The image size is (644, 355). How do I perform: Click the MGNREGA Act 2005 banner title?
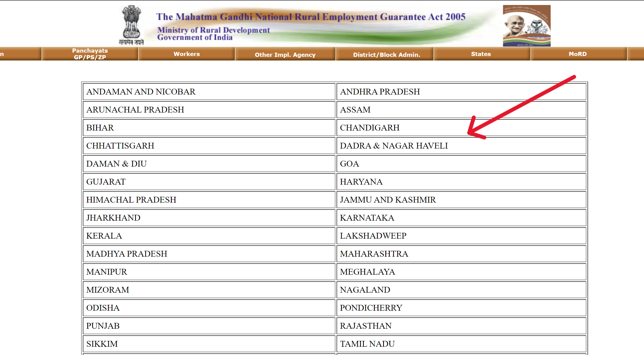click(311, 17)
